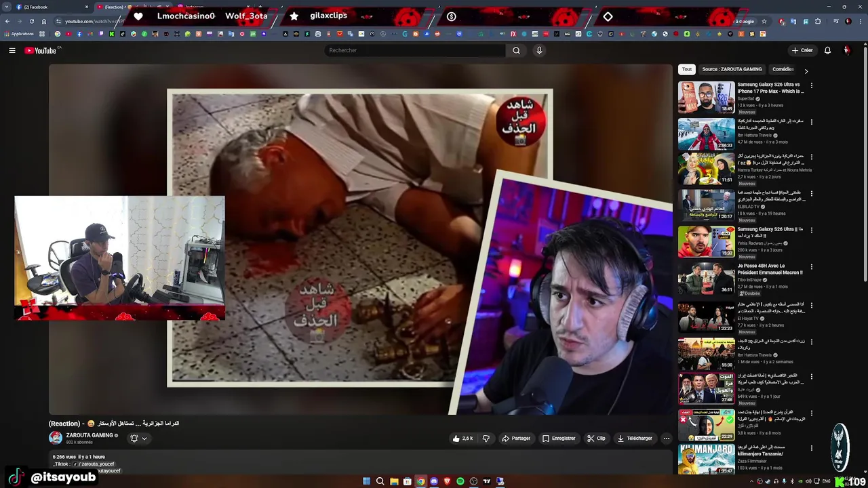868x488 pixels.
Task: Open TradingView from the taskbar
Action: pos(487,481)
